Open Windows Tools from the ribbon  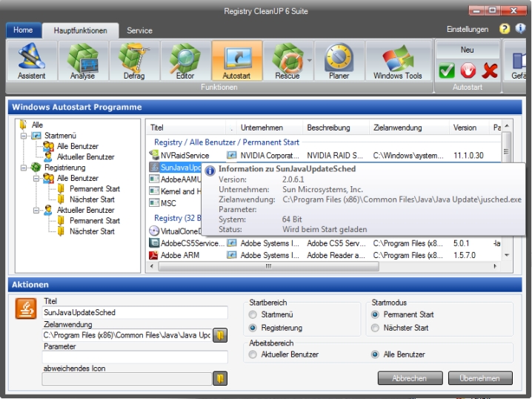coord(397,61)
